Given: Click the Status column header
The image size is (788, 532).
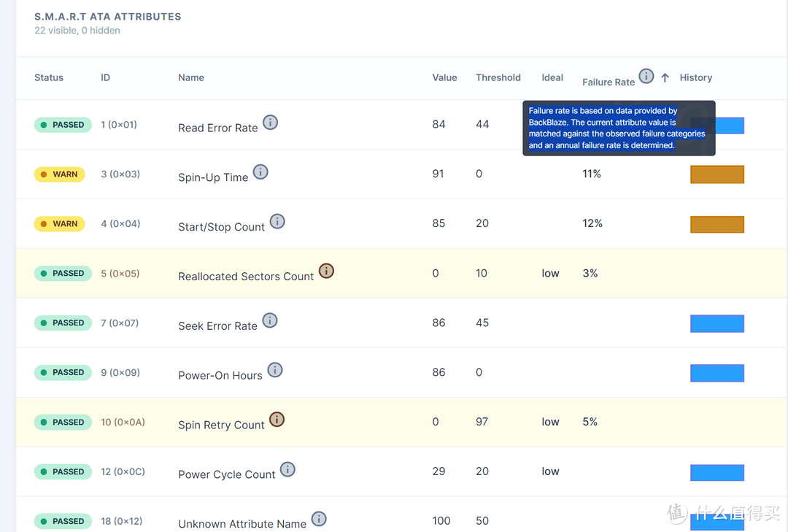Looking at the screenshot, I should click(x=49, y=77).
